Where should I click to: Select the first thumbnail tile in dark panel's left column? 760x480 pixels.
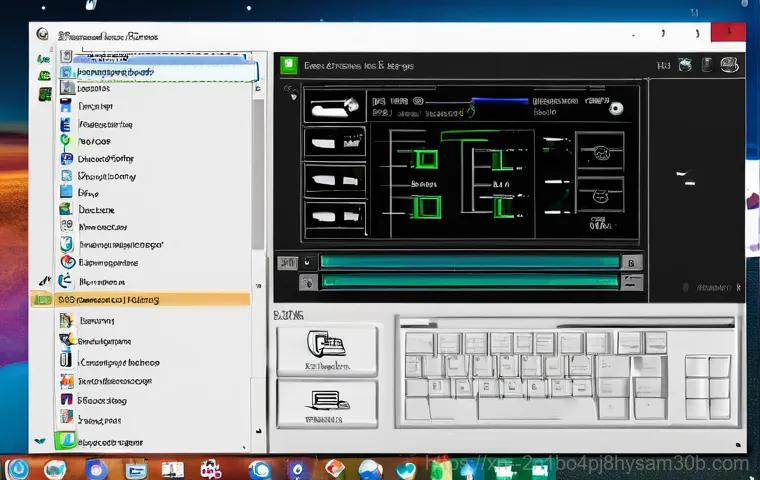pyautogui.click(x=332, y=107)
